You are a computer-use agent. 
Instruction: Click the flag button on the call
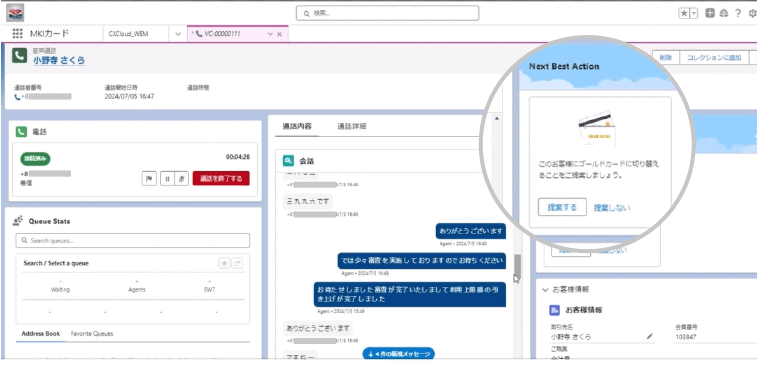coord(149,178)
